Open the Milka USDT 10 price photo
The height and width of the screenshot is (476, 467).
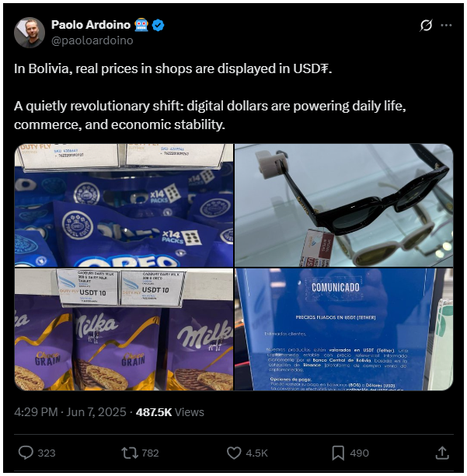click(124, 329)
